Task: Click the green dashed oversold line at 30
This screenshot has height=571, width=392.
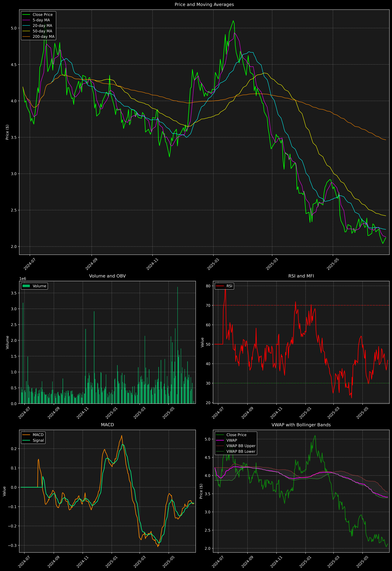Action: click(301, 383)
